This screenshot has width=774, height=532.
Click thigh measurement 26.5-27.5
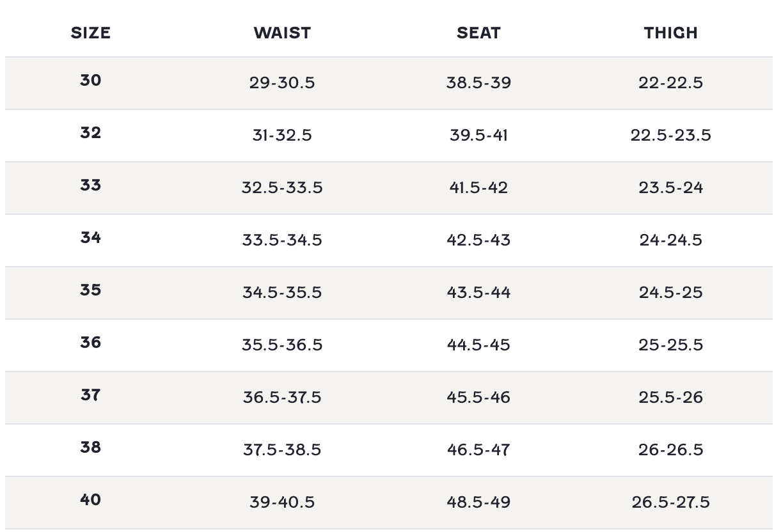[670, 503]
